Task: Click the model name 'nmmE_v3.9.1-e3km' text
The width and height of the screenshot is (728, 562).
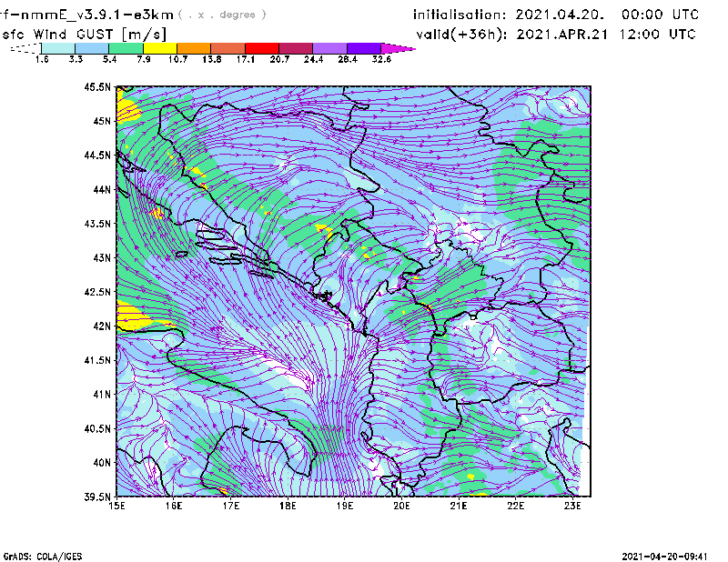Action: point(97,15)
